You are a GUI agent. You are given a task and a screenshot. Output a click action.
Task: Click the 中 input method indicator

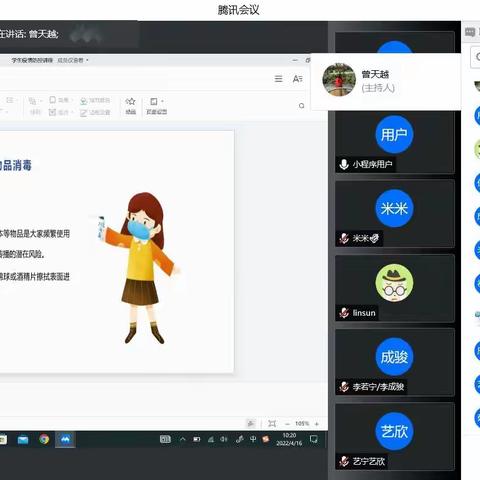(x=253, y=439)
